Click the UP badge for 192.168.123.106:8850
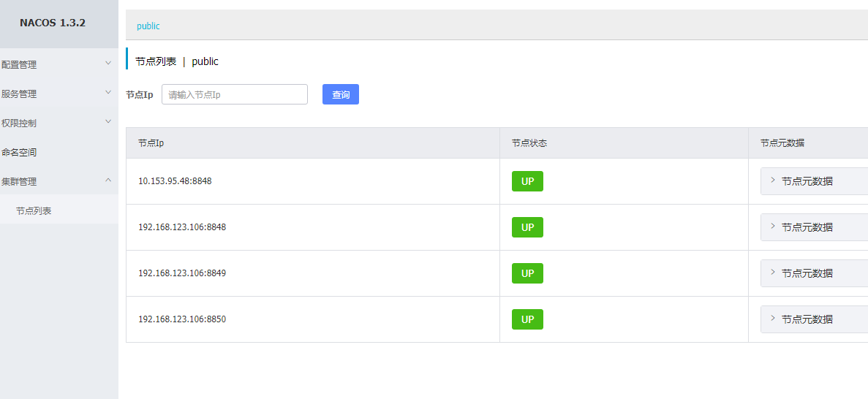Screen dimensions: 868x399 point(527,319)
